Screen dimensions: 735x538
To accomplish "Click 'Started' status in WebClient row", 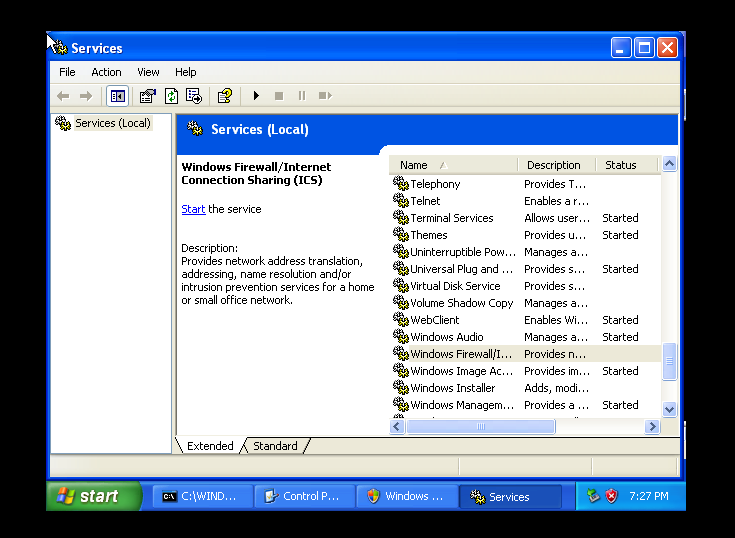I will pos(620,320).
